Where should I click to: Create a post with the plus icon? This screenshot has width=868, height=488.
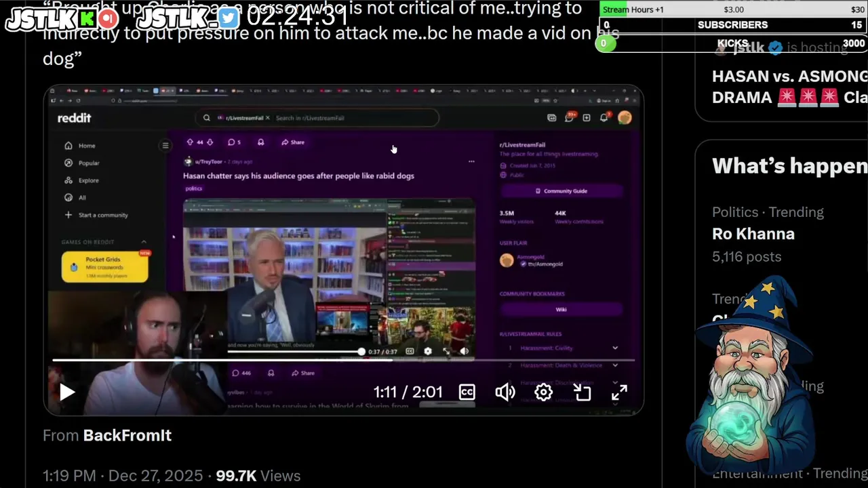pyautogui.click(x=587, y=118)
